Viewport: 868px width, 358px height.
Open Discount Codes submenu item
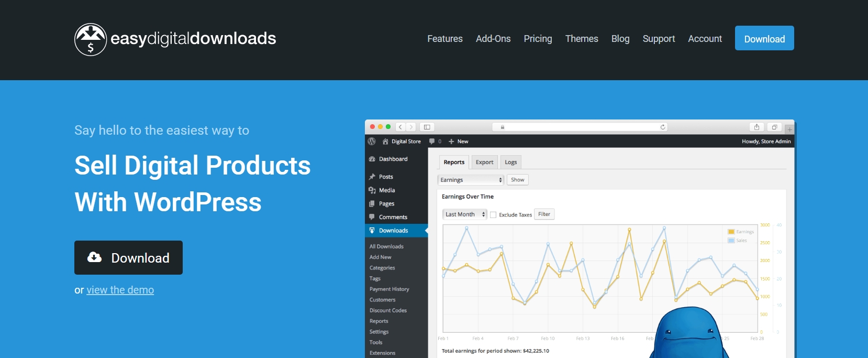click(x=388, y=310)
